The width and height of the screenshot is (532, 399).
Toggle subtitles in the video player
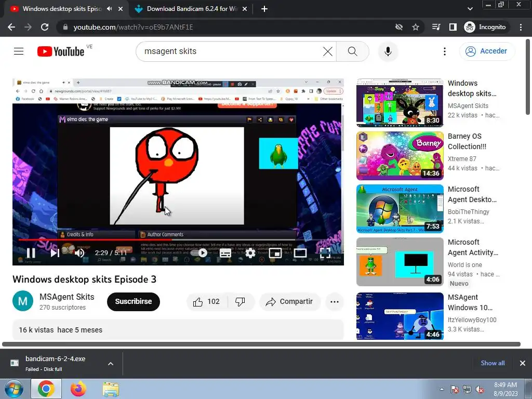tap(225, 253)
